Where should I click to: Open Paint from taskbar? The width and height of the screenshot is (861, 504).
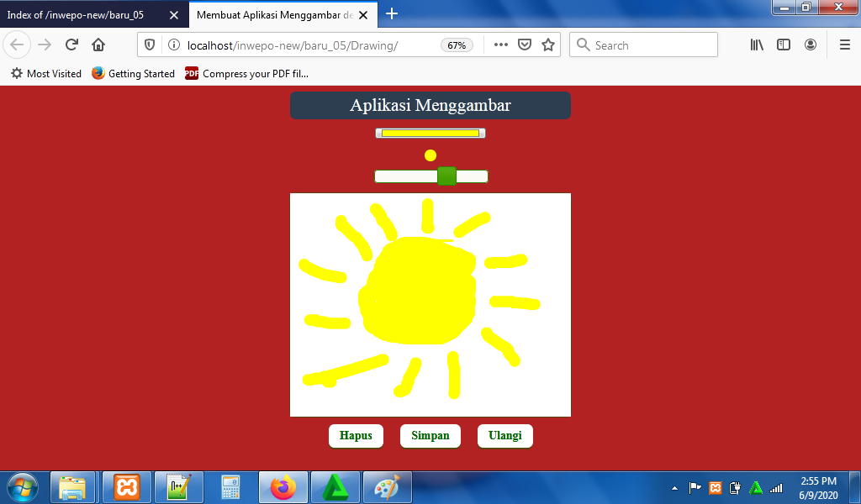(388, 487)
